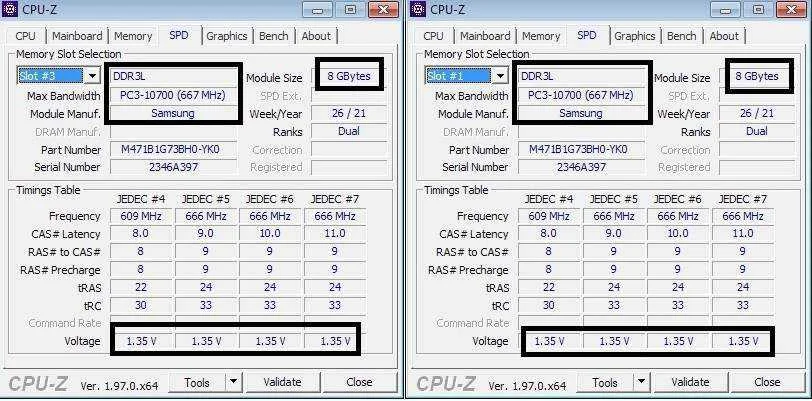The height and width of the screenshot is (401, 812).
Task: Click JEDEC #4 tRC value 30 in right window
Action: 549,305
